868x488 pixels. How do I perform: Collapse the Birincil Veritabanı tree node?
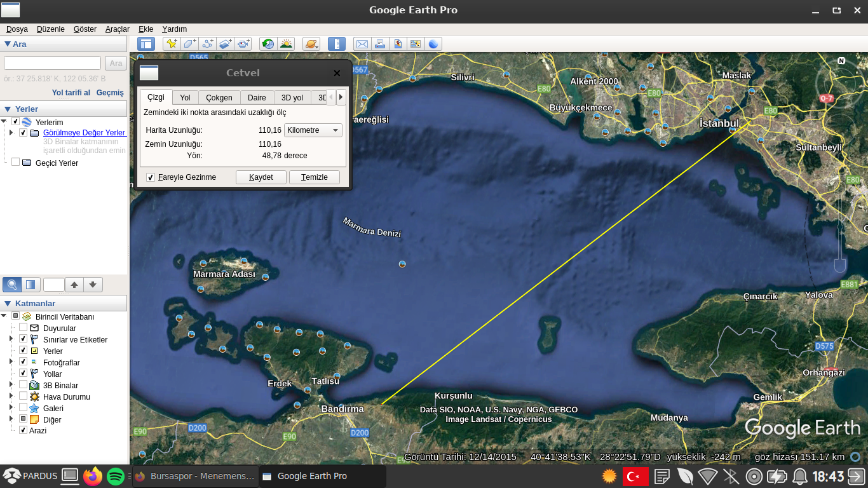[x=4, y=316]
